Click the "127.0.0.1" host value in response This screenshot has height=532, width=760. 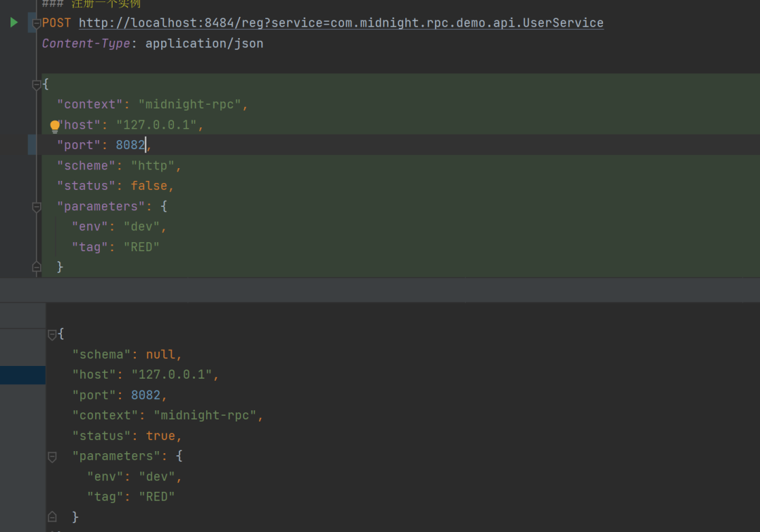click(x=172, y=374)
